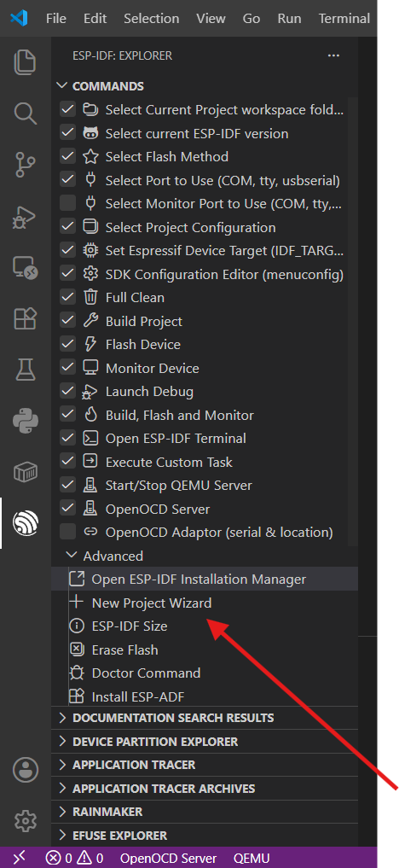Viewport: 399px width, 868px height.
Task: Open Manage gear icon in activity bar
Action: 26,820
